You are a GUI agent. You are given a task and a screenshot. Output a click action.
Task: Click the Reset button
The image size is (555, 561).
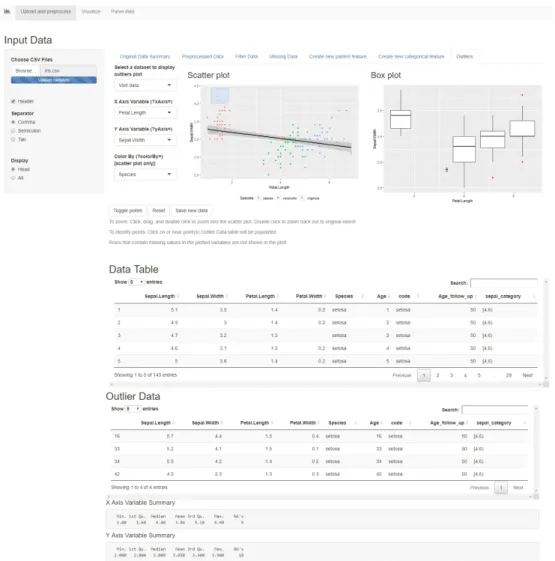(159, 210)
